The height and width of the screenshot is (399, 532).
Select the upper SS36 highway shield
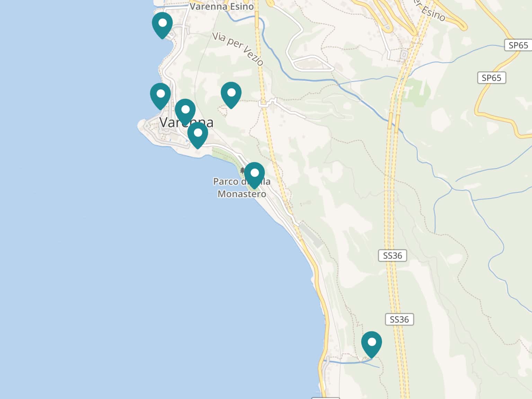point(392,256)
